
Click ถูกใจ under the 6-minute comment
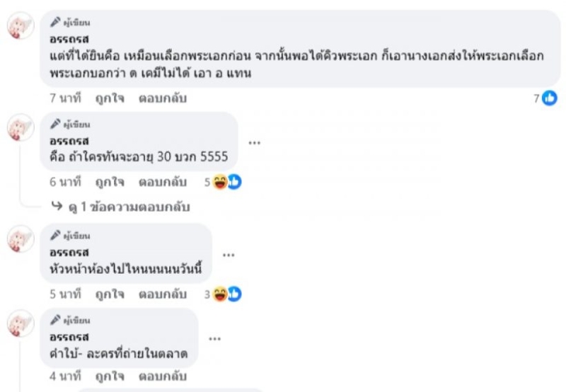coord(110,182)
